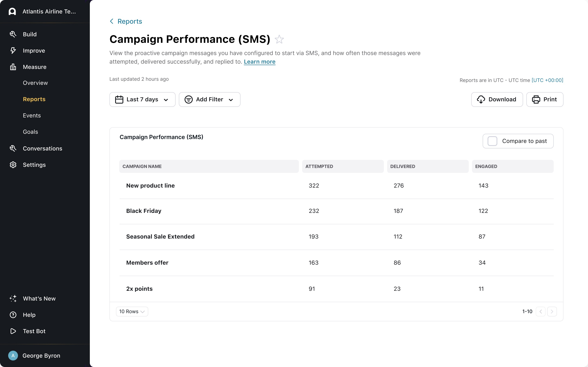This screenshot has height=367, width=588.
Task: Open the 10 Rows page size selector
Action: 132,311
